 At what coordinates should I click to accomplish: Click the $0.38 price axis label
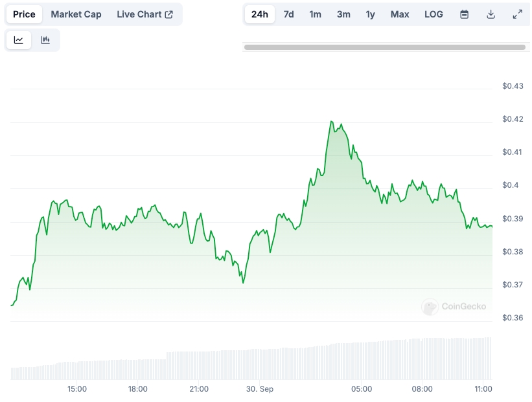[x=513, y=252]
